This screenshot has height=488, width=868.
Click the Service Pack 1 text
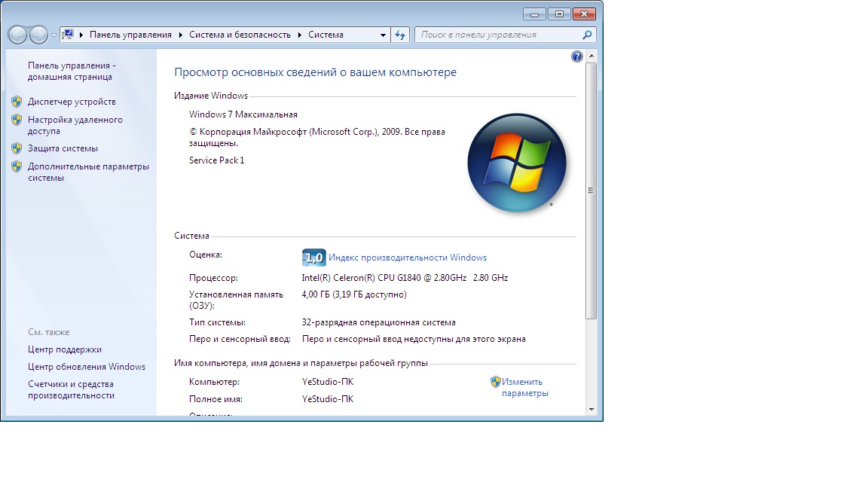(216, 160)
